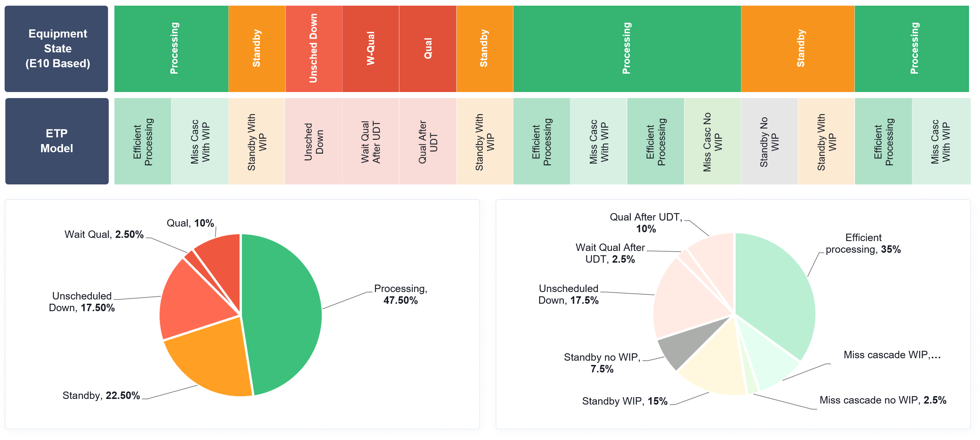Select the W-Qual state block

(x=370, y=49)
